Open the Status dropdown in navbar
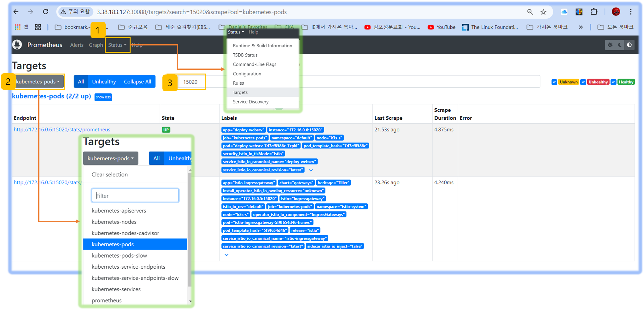 coord(117,45)
